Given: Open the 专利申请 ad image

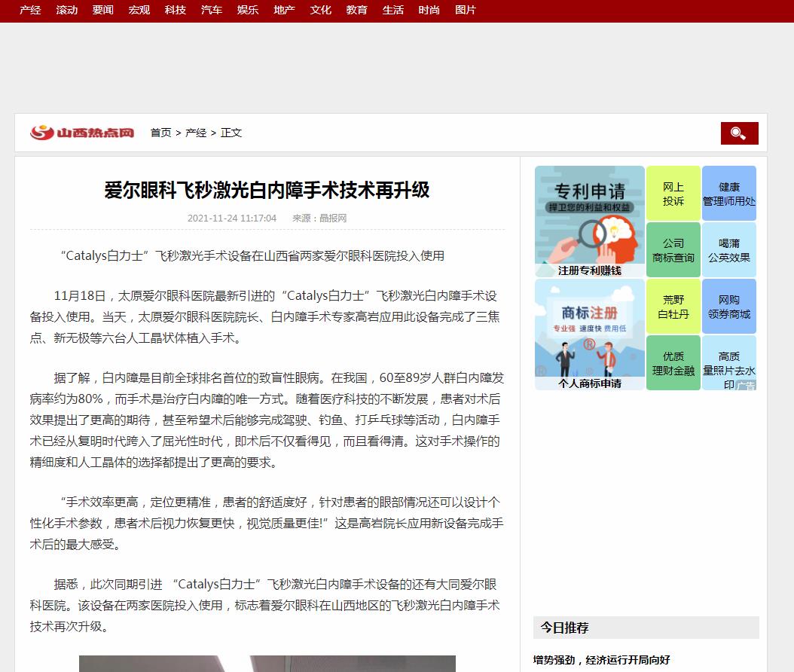Looking at the screenshot, I should (589, 221).
